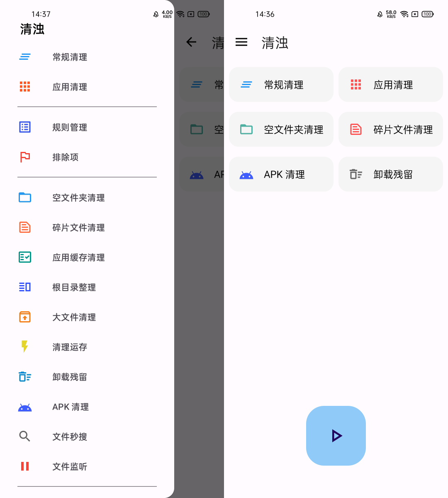The width and height of the screenshot is (448, 498).
Task: Open 应用清理 via its grid icon
Action: pyautogui.click(x=25, y=87)
